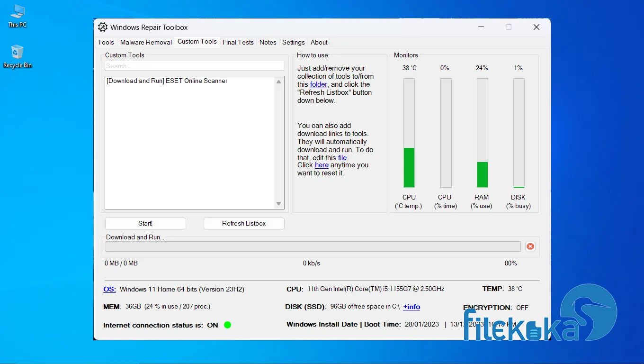This screenshot has width=644, height=364.
Task: Click the Download and Run progress bar
Action: click(313, 246)
